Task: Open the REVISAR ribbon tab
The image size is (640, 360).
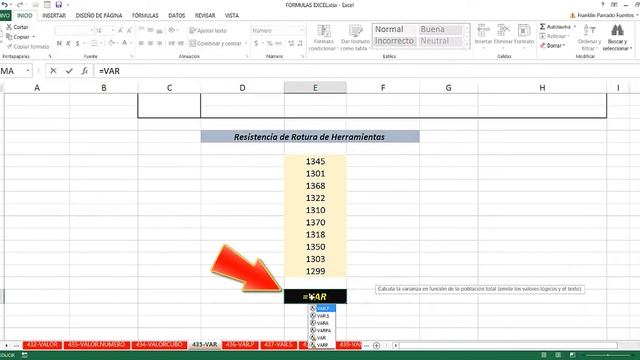Action: pyautogui.click(x=205, y=16)
